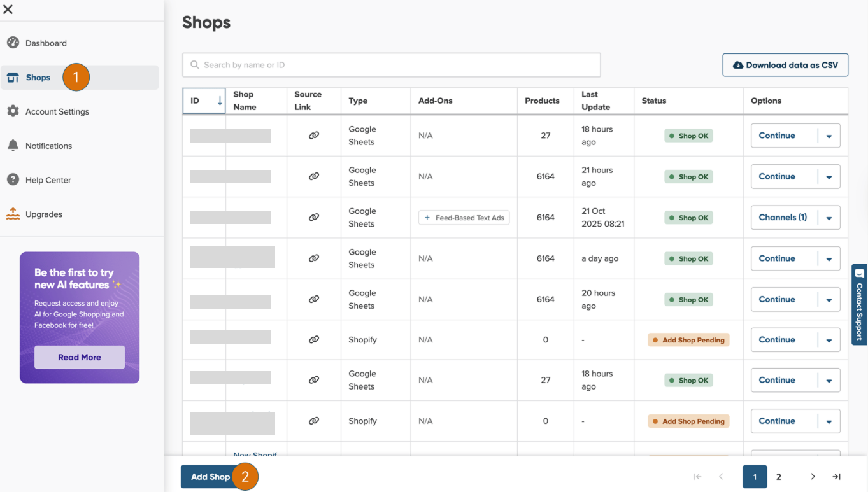Viewport: 868px width, 492px height.
Task: Click the Add Shop button
Action: tap(210, 477)
